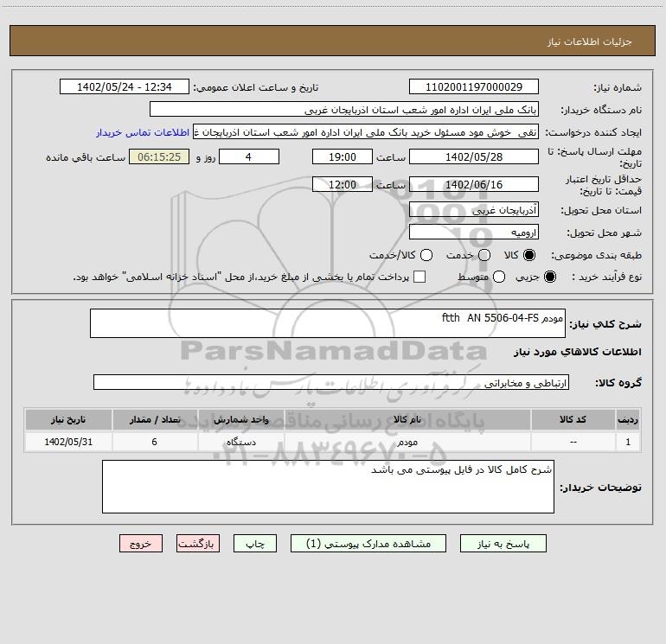Select the کالا radio button
666x644 pixels.
click(529, 255)
